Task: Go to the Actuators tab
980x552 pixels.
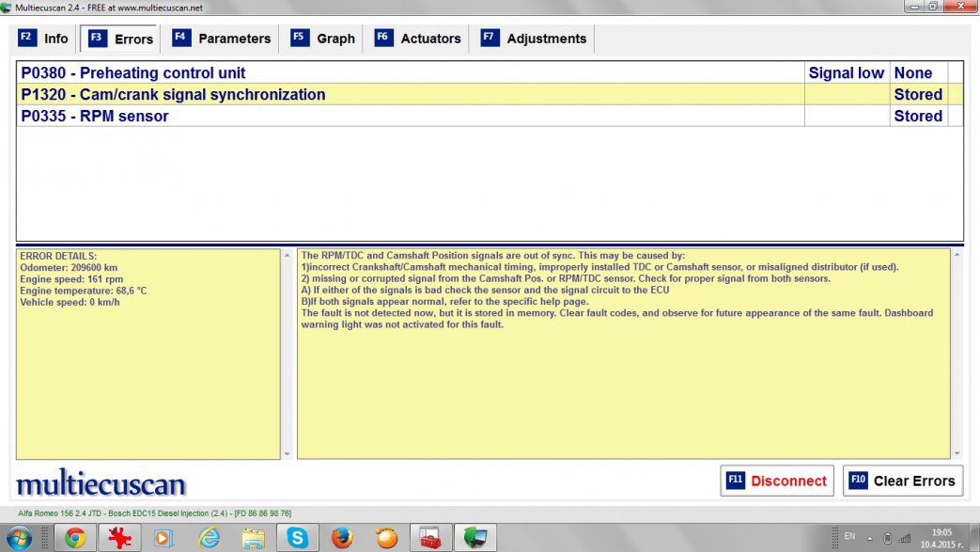Action: click(418, 39)
